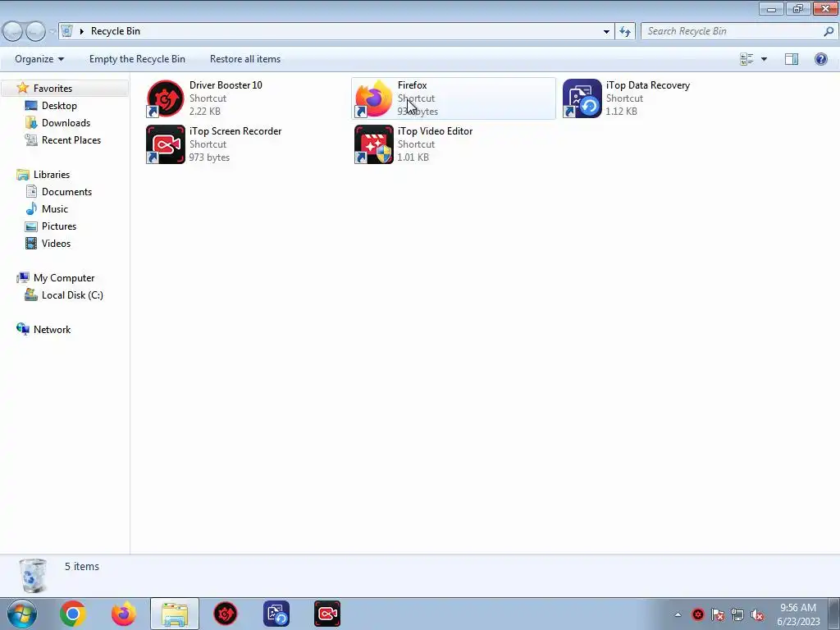Select the Firefox shortcut icon
This screenshot has height=630, width=840.
pyautogui.click(x=373, y=98)
